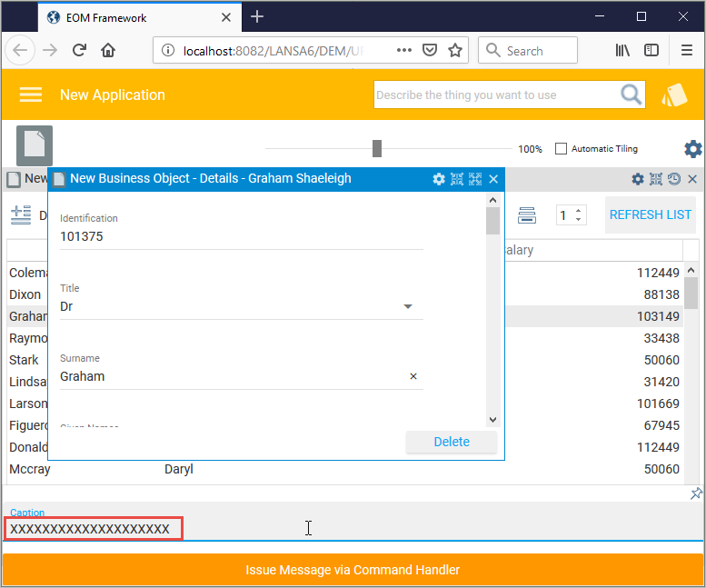Select the Mccray Daryl row
Viewport: 706px width, 588px height.
tap(344, 469)
